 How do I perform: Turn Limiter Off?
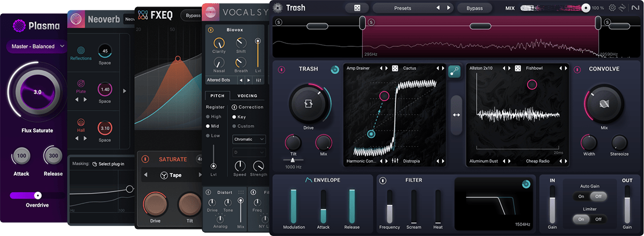598,219
